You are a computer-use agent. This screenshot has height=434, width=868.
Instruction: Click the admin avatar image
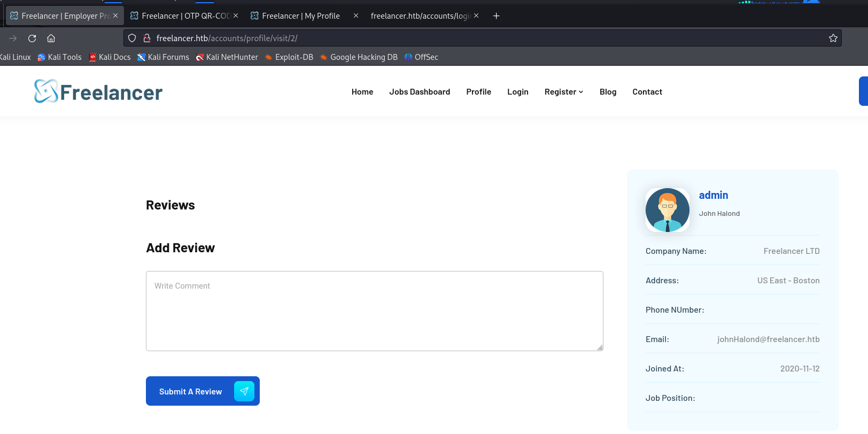(x=668, y=210)
